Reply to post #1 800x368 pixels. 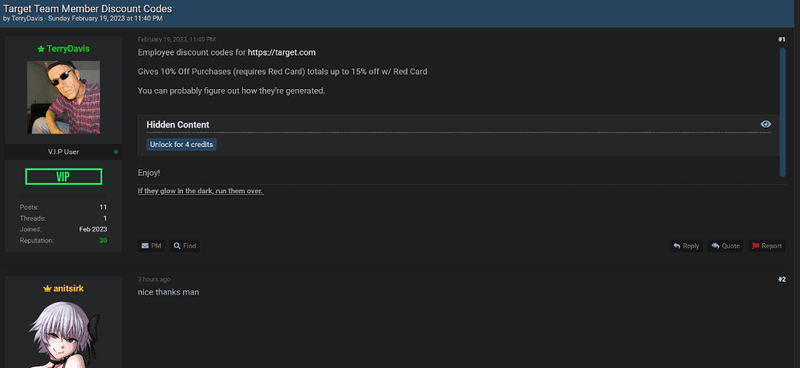pos(686,246)
